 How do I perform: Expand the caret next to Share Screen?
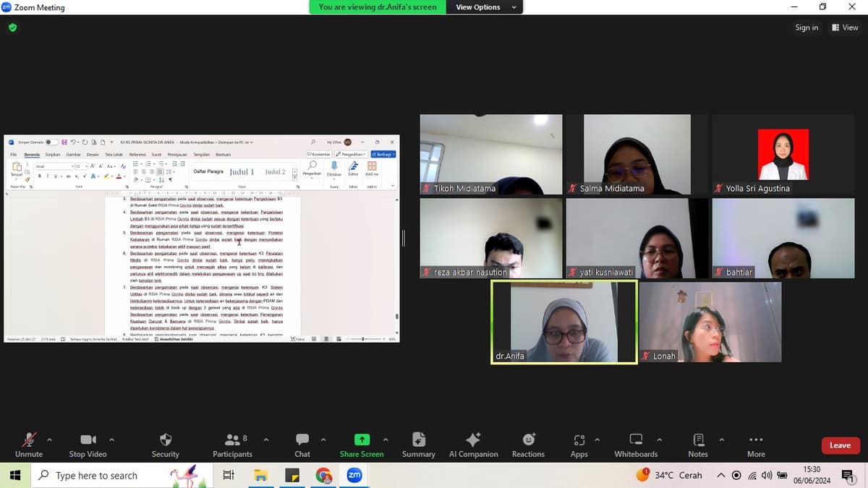(x=386, y=439)
